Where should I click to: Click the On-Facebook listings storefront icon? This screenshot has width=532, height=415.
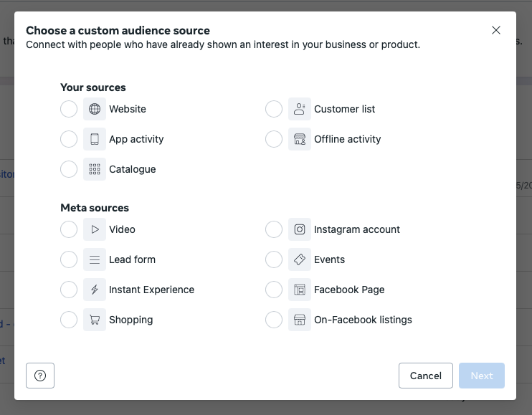[x=300, y=320]
